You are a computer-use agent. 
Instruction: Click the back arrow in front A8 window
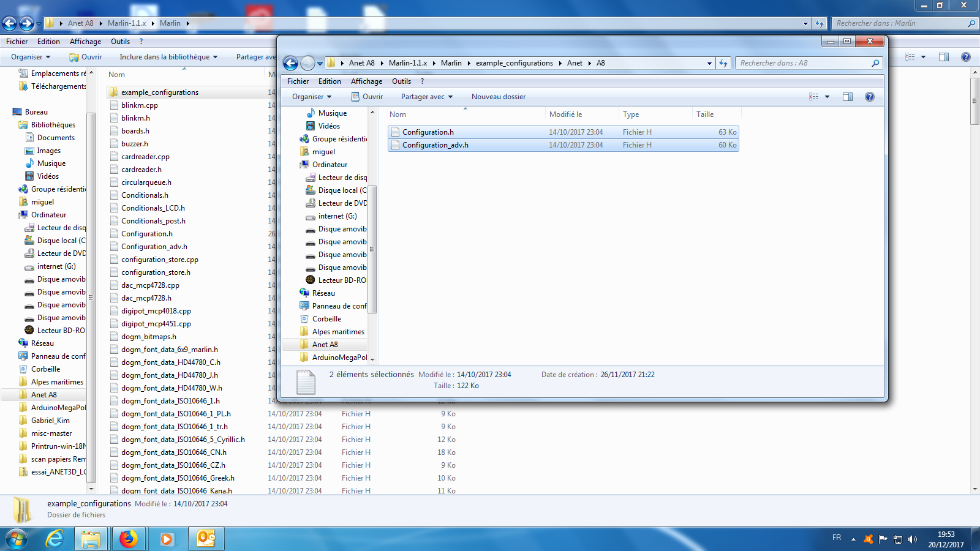pyautogui.click(x=290, y=63)
